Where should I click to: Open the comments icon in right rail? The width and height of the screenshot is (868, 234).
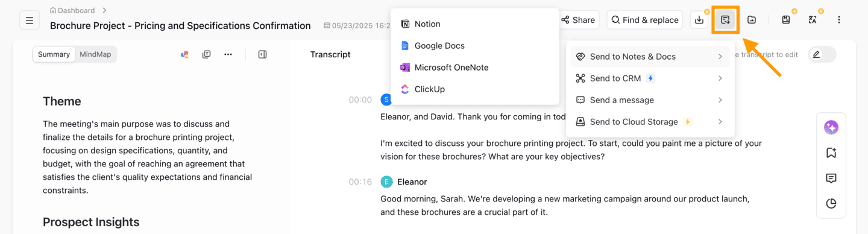pos(831,179)
